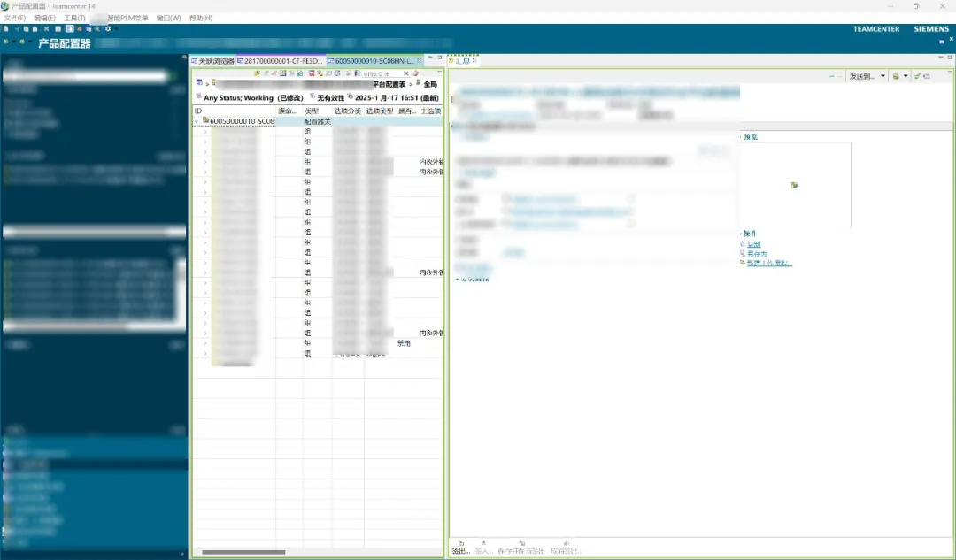Viewport: 956px width, 560px height.
Task: Open the 文件(F) menu
Action: pos(15,19)
